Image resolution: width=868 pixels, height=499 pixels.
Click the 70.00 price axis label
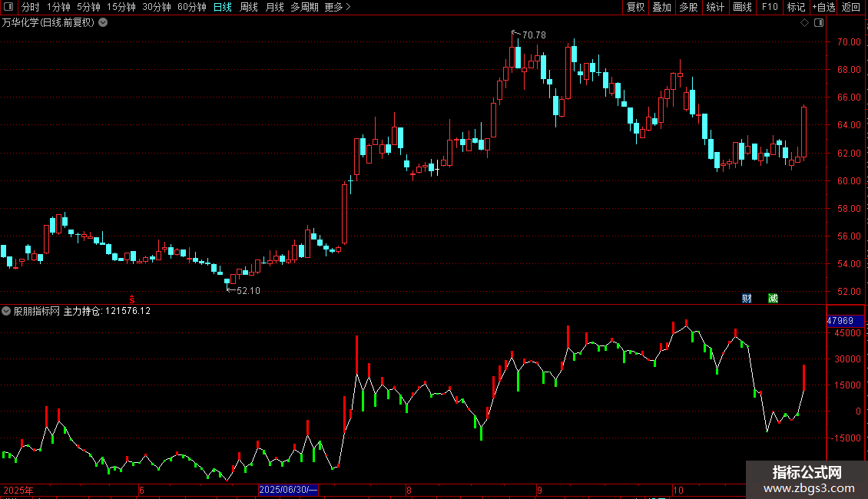pyautogui.click(x=849, y=41)
